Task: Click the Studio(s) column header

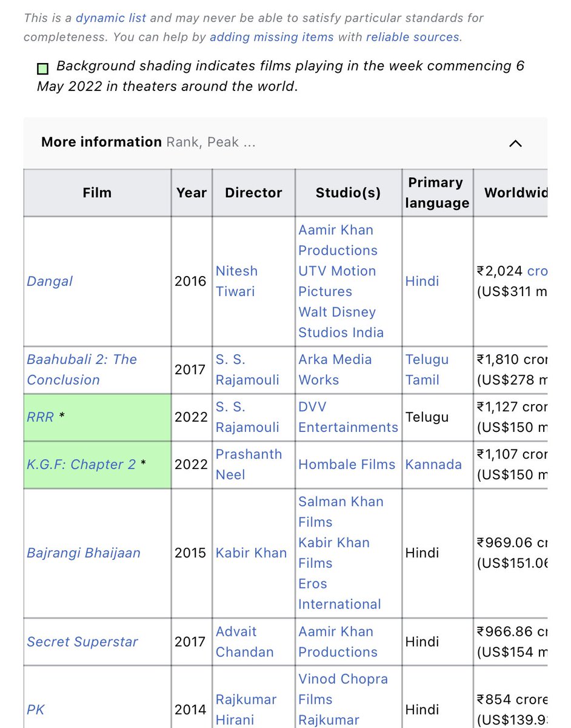Action: point(349,193)
